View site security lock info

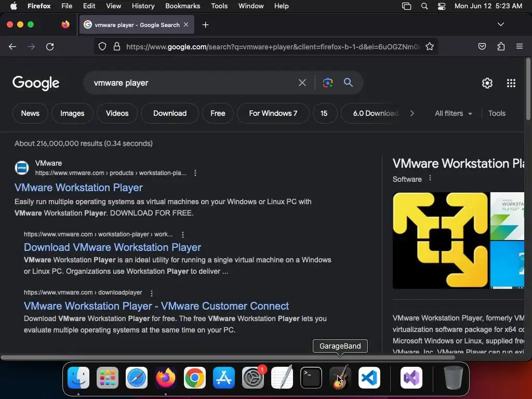[x=117, y=46]
